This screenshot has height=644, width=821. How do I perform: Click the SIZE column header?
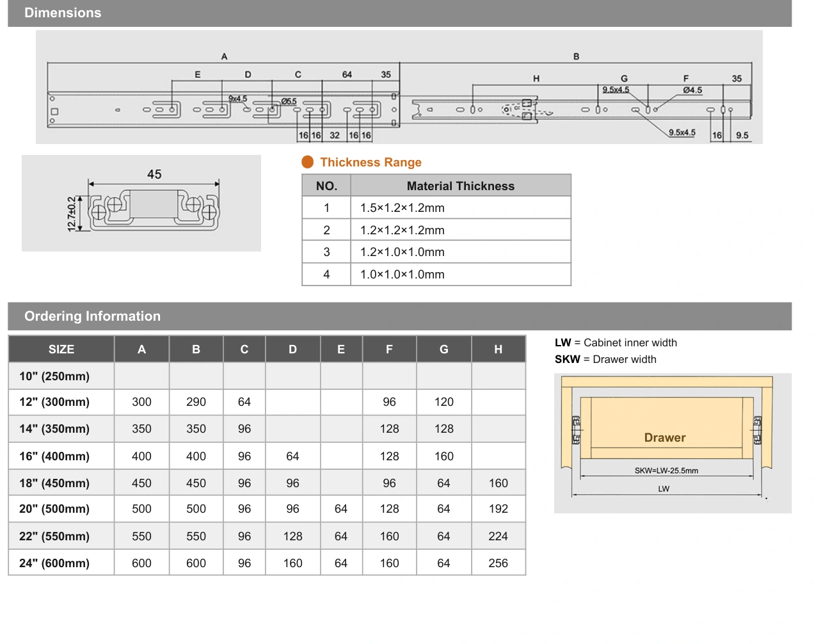point(61,350)
